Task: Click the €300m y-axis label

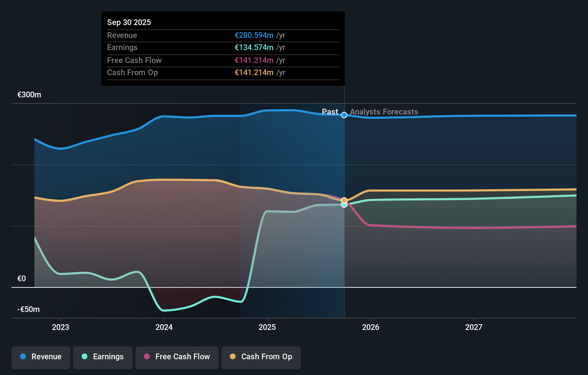Action: [x=29, y=95]
